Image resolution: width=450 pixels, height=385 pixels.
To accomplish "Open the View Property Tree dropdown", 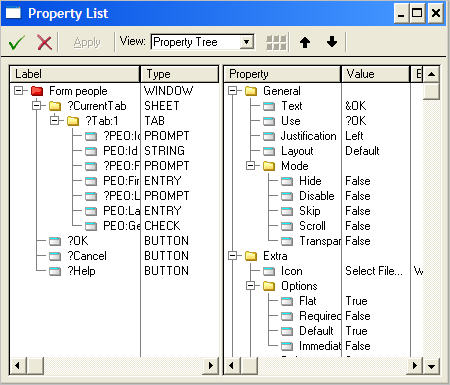I will click(247, 42).
